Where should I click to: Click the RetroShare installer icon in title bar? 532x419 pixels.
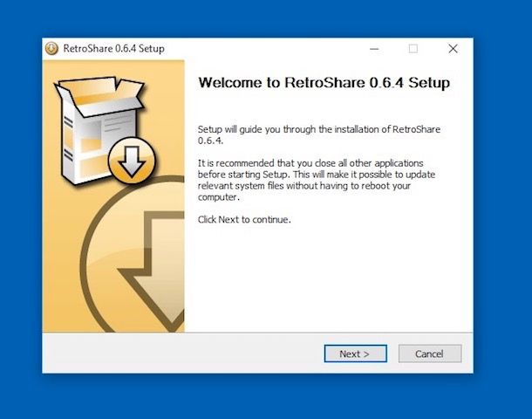pos(51,49)
